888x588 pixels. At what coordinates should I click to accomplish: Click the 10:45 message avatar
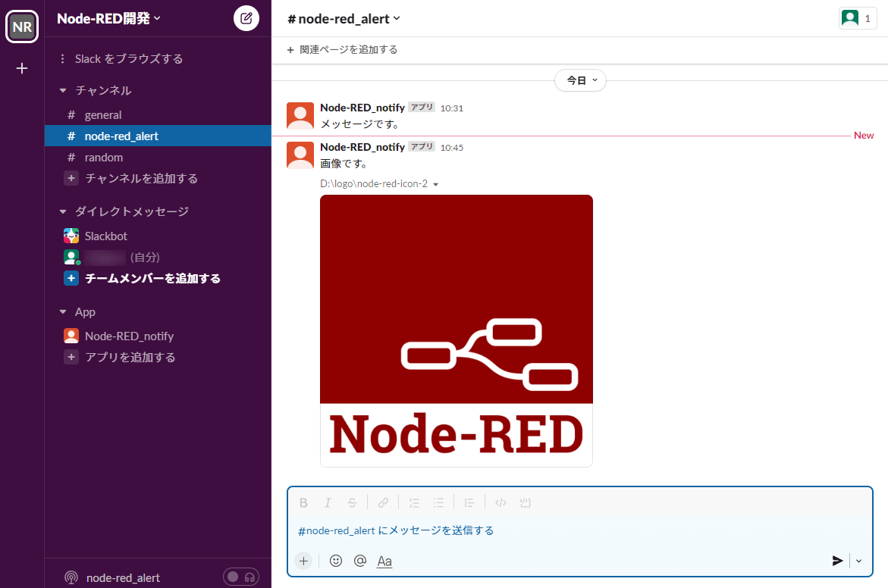300,155
